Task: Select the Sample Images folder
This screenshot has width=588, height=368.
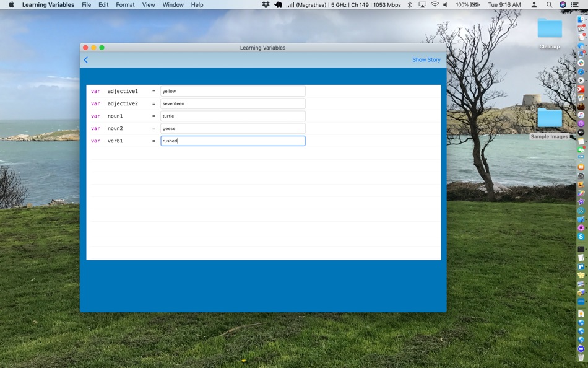Action: coord(550,123)
